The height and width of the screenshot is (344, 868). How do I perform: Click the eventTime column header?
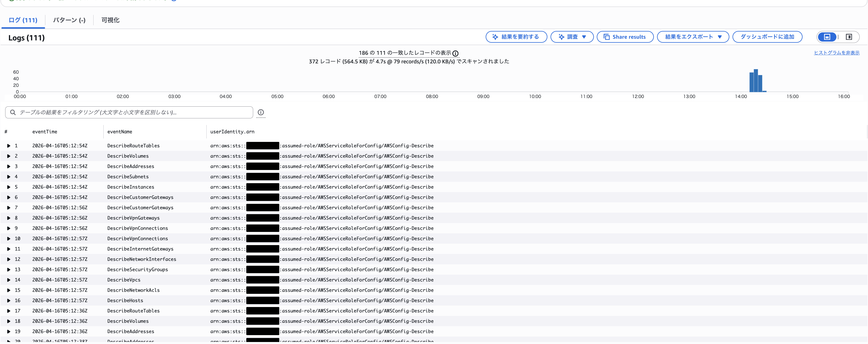click(45, 132)
